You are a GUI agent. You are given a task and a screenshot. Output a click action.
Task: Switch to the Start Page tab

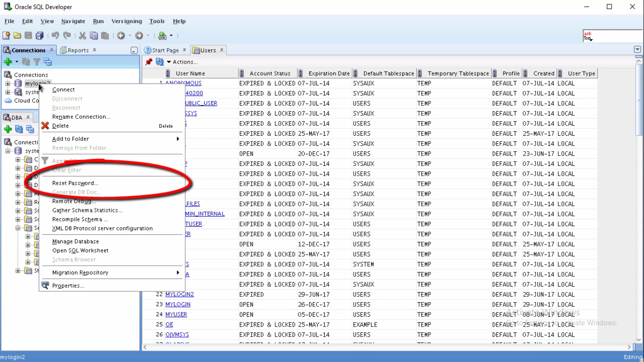pyautogui.click(x=165, y=50)
